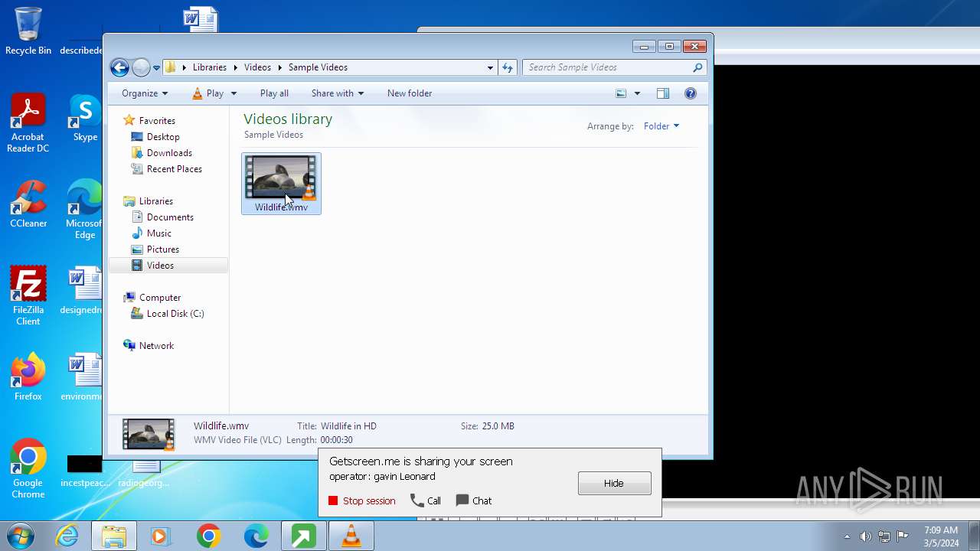The image size is (980, 551).
Task: Open the recent locations dropdown arrow
Action: (x=156, y=68)
